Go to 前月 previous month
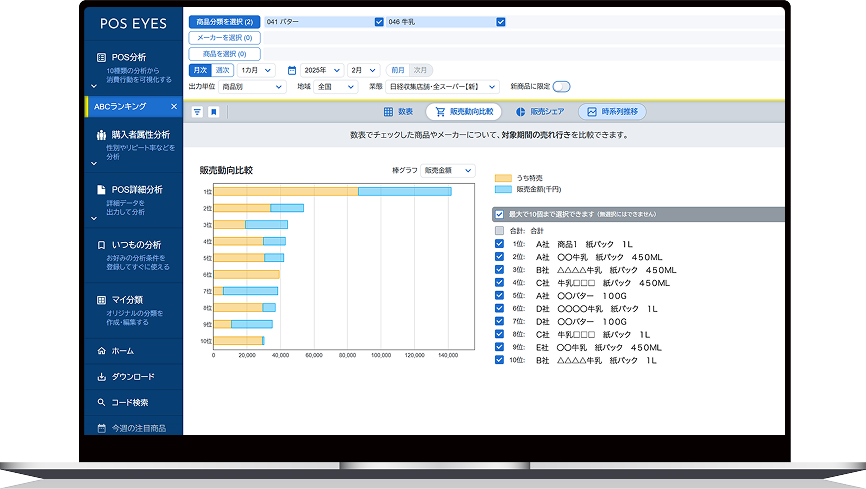 (x=398, y=71)
